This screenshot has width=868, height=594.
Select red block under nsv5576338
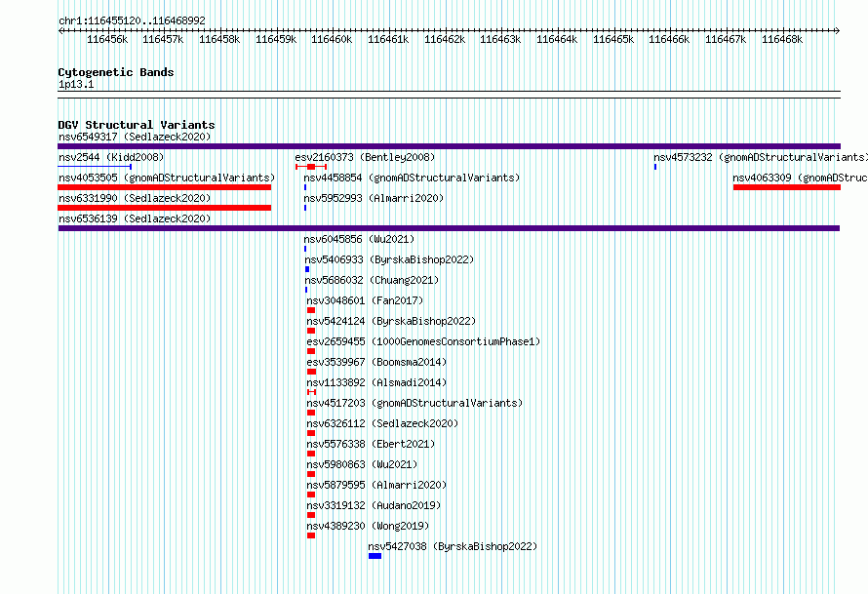[x=311, y=454]
